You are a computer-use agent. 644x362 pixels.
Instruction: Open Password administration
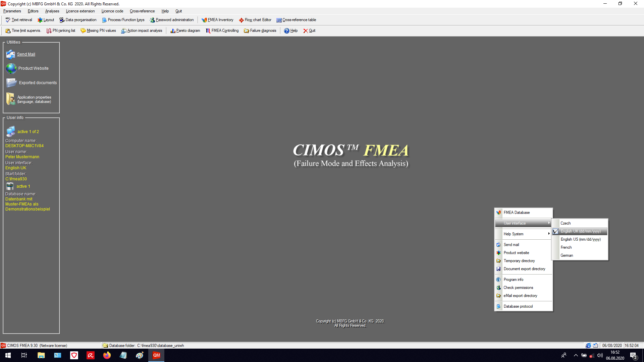coord(171,20)
